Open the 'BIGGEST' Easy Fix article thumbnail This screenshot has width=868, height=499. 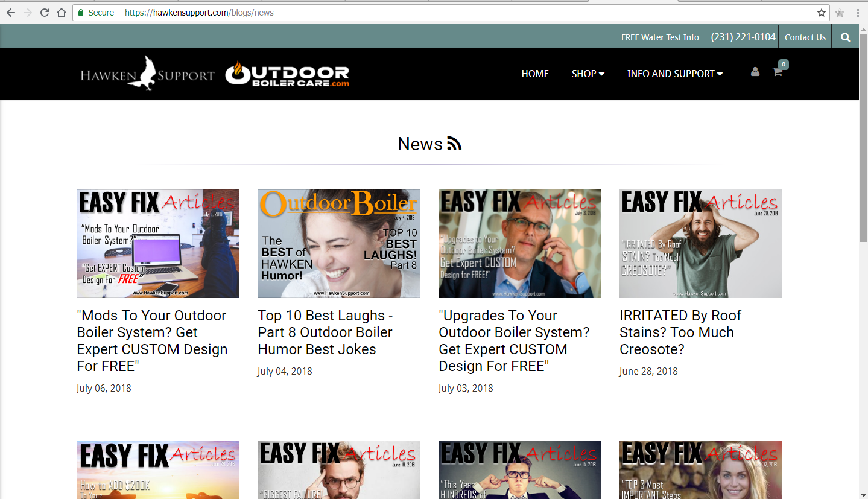coord(339,470)
